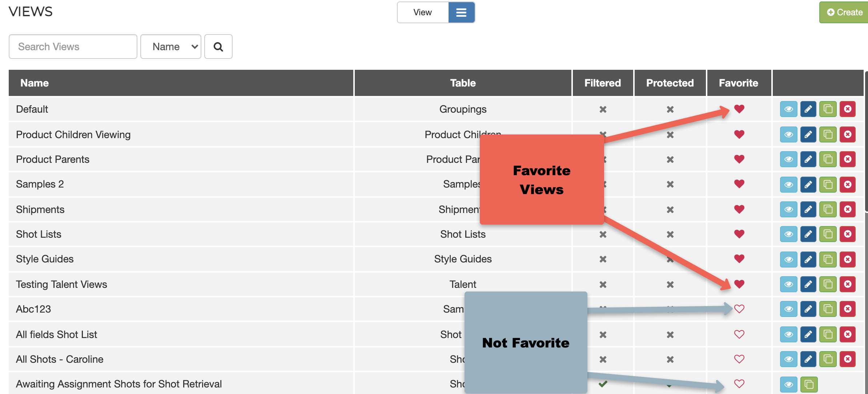
Task: Click the View button at top
Action: click(x=422, y=12)
